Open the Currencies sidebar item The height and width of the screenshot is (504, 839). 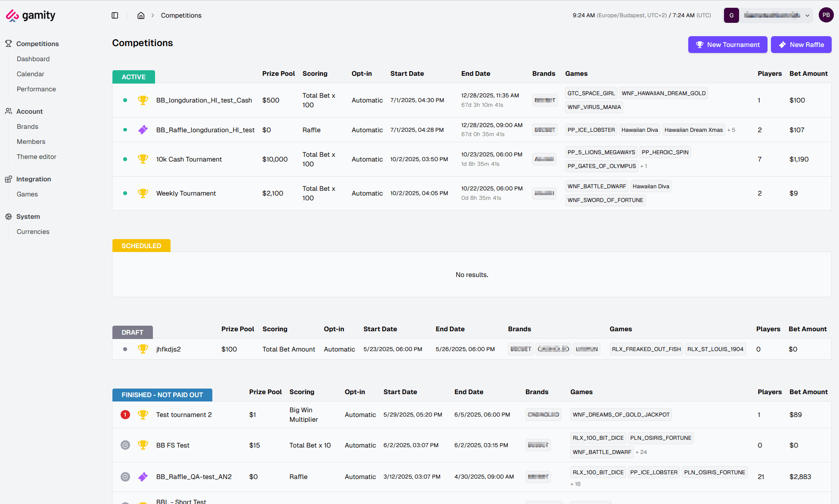pos(33,232)
